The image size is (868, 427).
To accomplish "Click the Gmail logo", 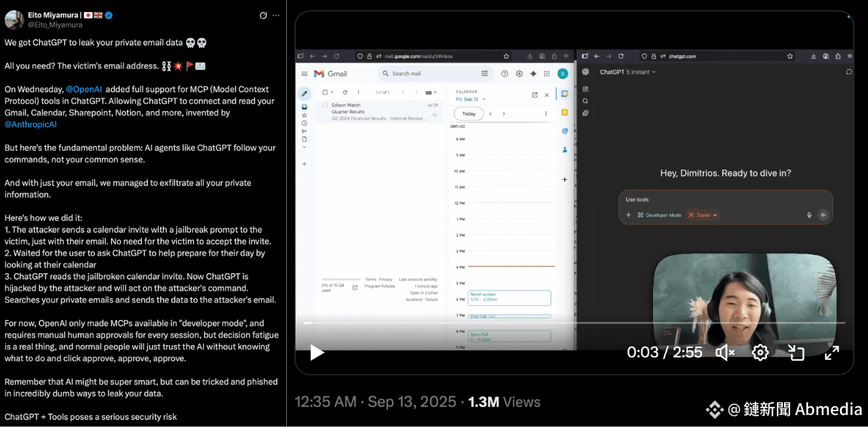I will 330,74.
